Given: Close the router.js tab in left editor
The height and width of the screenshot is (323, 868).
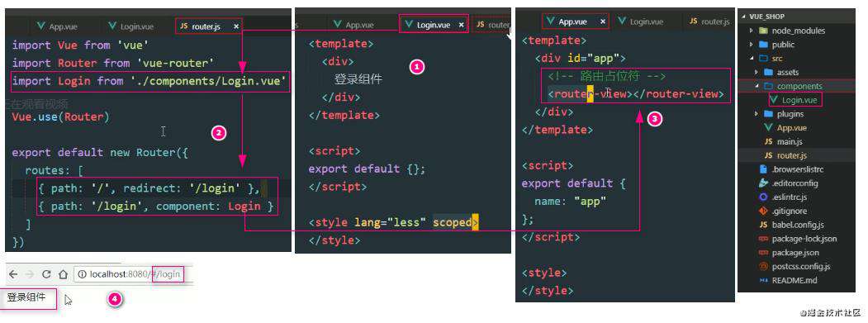Looking at the screenshot, I should (236, 26).
